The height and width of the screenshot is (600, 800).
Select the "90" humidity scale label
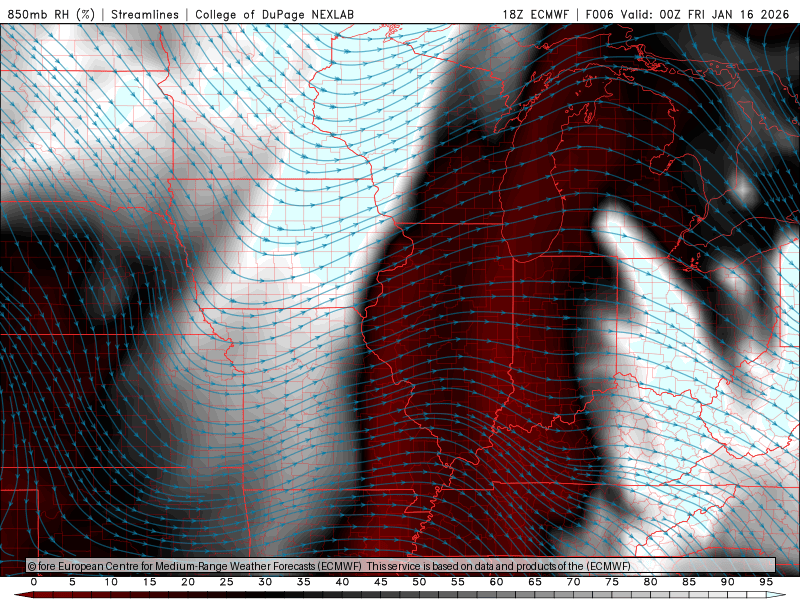727,582
